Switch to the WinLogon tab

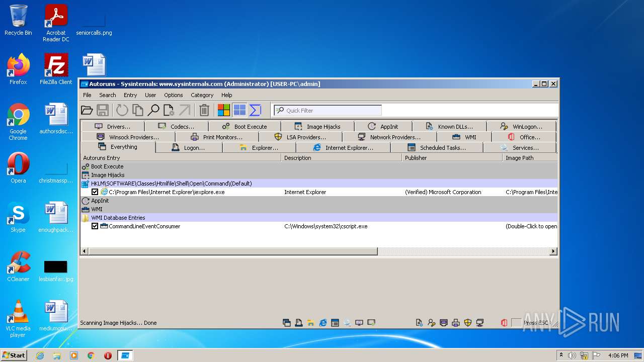(x=521, y=127)
